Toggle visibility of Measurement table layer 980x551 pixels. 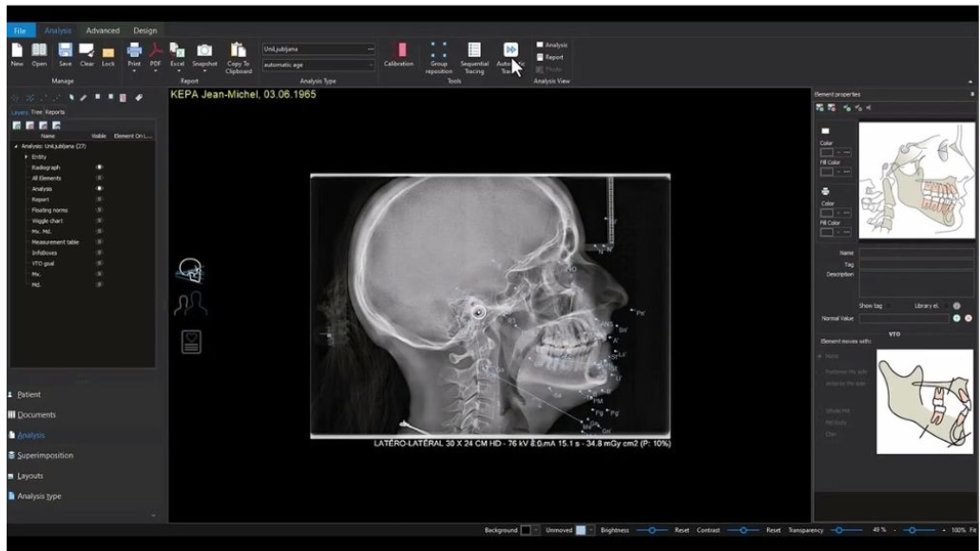tap(99, 242)
